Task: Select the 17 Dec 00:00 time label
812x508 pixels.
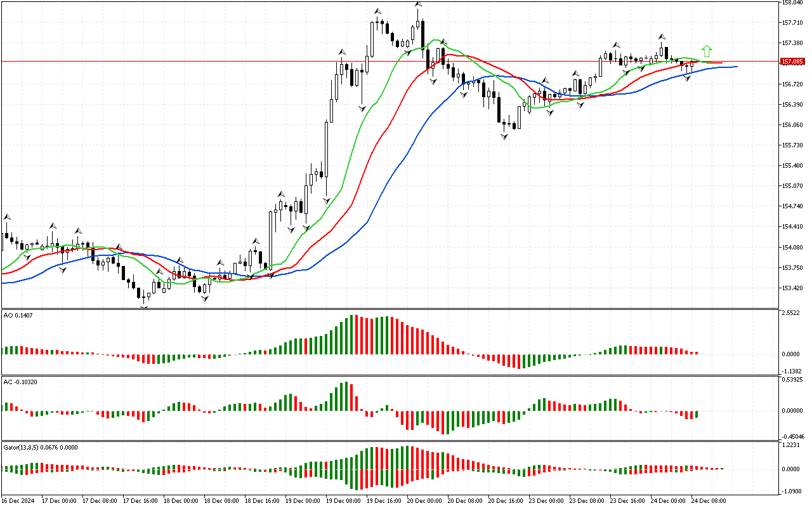Action: point(59,501)
